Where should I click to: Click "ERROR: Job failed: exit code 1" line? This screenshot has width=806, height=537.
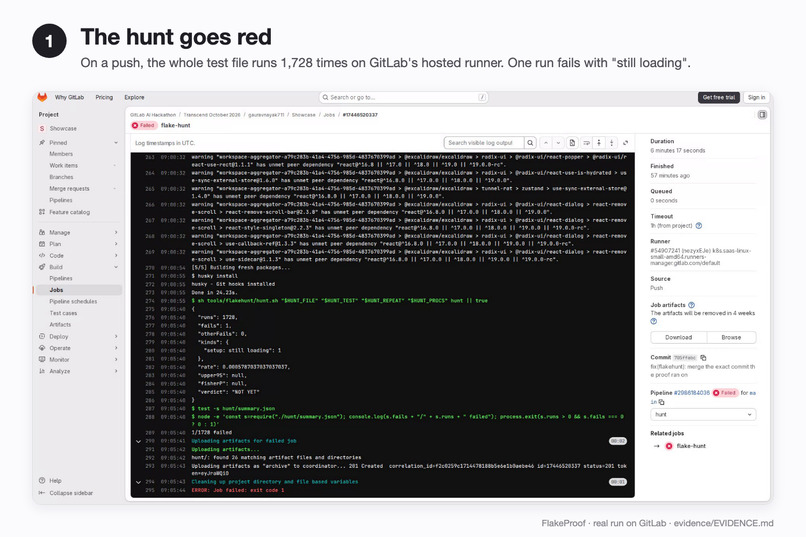click(237, 490)
